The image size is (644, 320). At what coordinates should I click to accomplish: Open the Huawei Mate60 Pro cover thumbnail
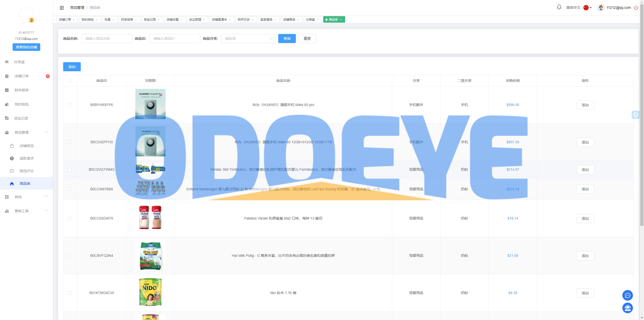coord(150,104)
